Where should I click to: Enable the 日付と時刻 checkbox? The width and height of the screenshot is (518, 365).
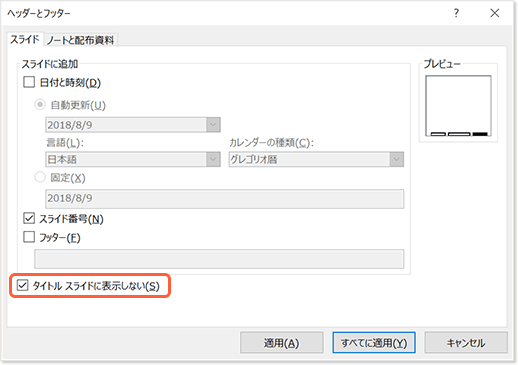coord(29,82)
